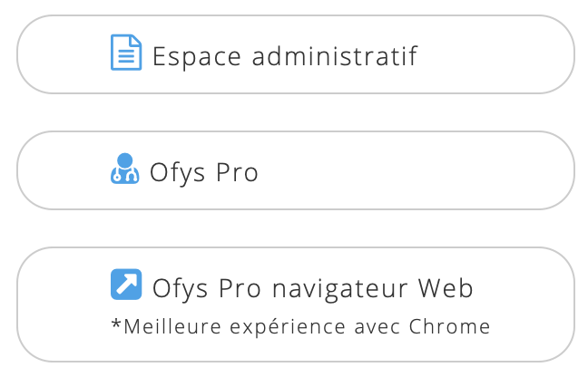
Task: Click the blue document icon
Action: (126, 52)
